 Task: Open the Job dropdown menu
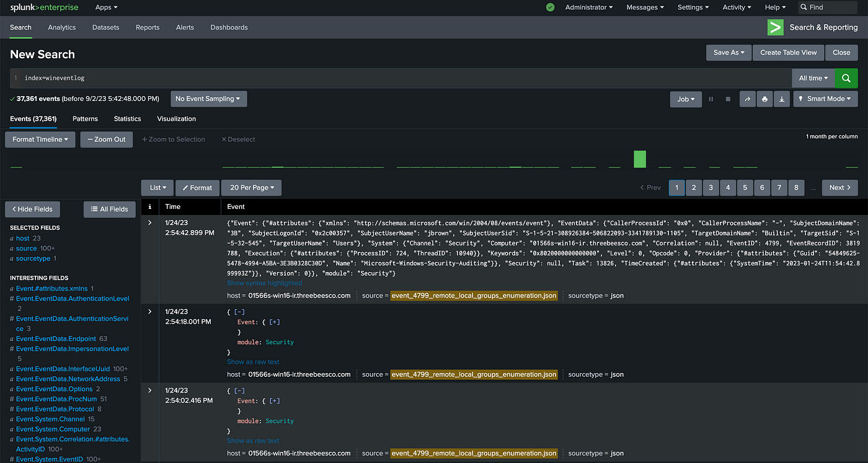coord(686,99)
